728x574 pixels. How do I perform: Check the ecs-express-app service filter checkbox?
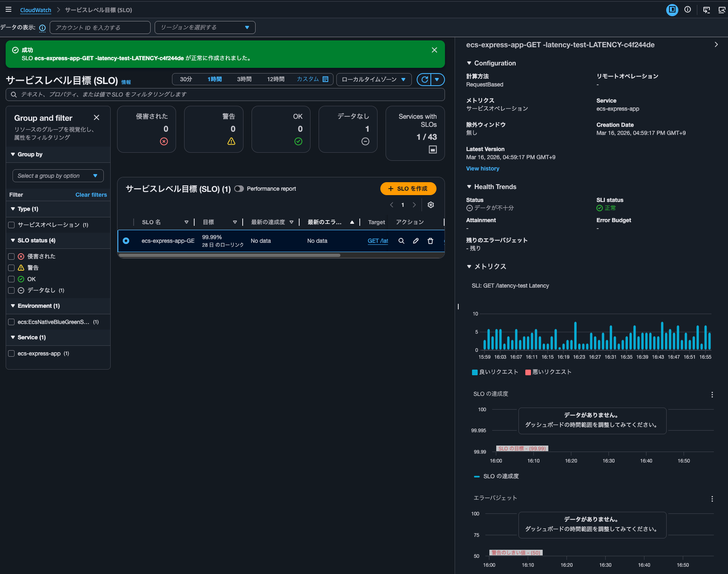coord(11,353)
